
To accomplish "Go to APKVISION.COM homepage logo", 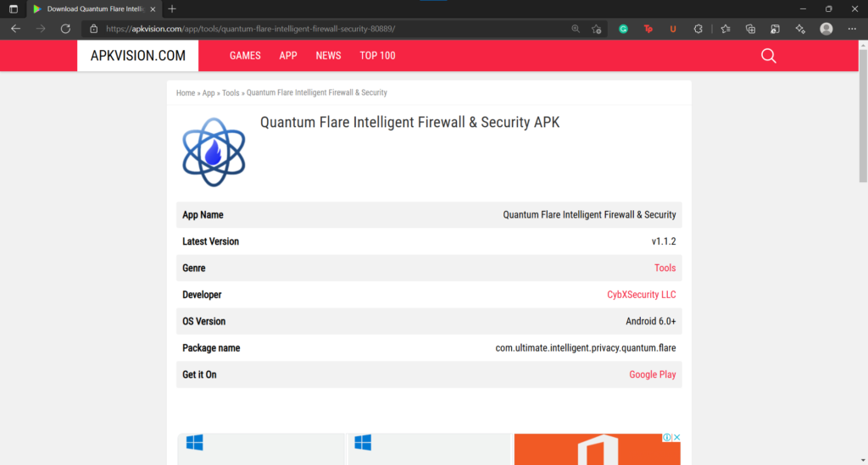I will click(138, 55).
